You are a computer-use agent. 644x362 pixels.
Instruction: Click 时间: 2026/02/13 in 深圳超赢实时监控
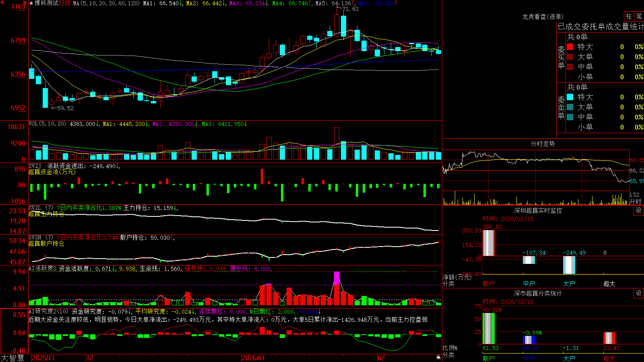coord(508,219)
